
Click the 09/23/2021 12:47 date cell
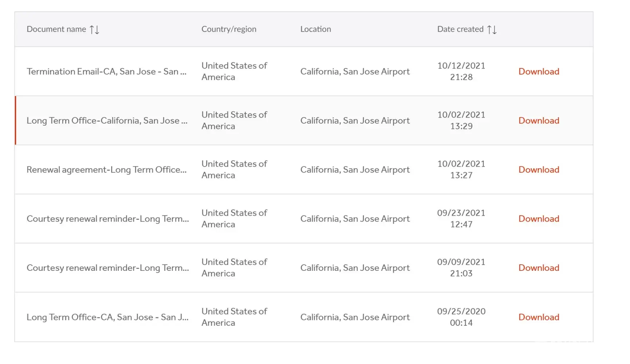click(461, 219)
